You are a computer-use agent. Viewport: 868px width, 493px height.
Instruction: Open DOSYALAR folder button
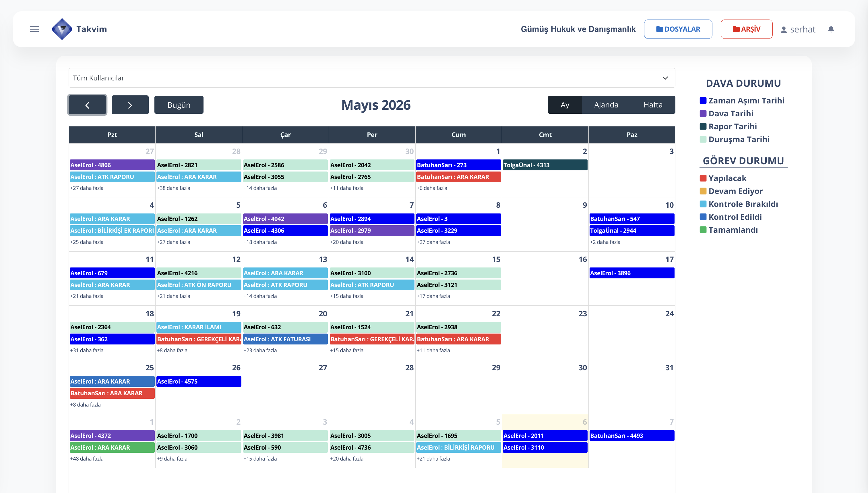(x=678, y=29)
